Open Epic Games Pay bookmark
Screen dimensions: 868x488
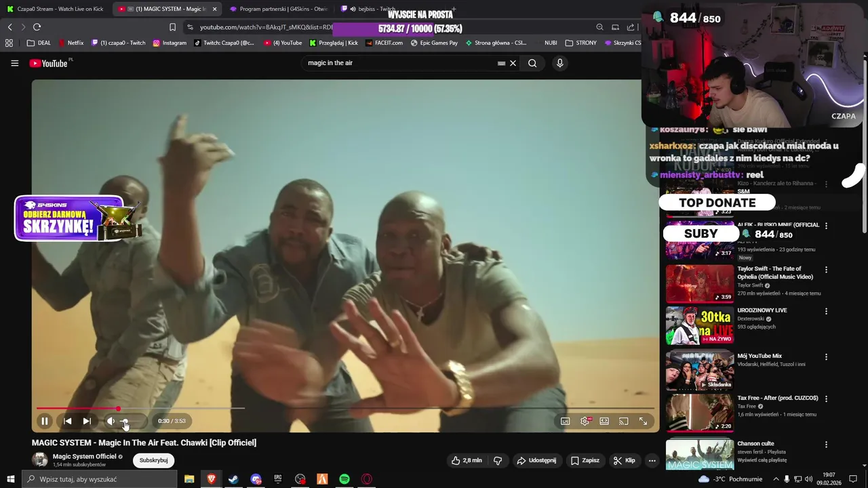click(434, 43)
